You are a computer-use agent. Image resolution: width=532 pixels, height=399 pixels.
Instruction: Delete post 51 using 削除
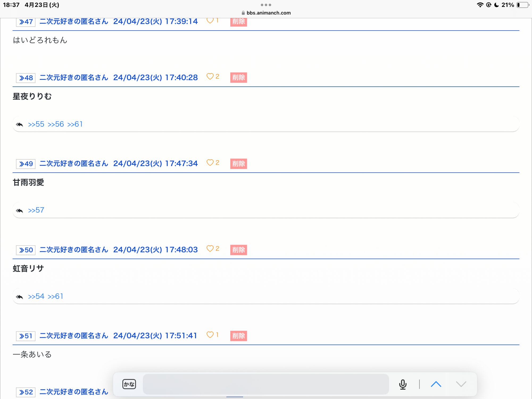click(238, 336)
